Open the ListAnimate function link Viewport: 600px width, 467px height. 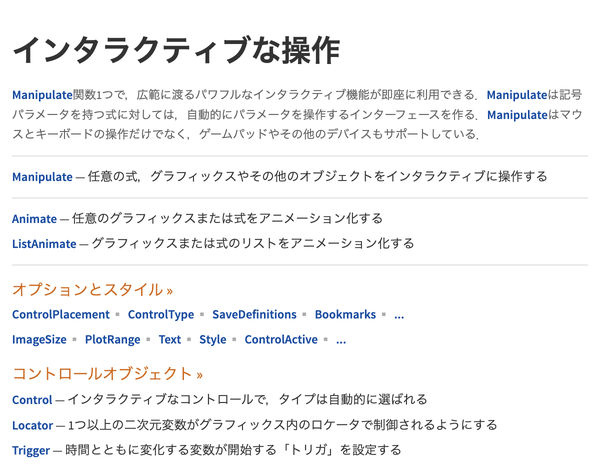[44, 244]
